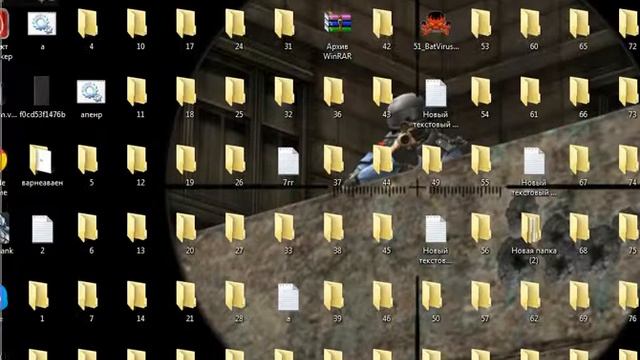This screenshot has height=360, width=640.
Task: Open folder 20
Action: click(186, 228)
